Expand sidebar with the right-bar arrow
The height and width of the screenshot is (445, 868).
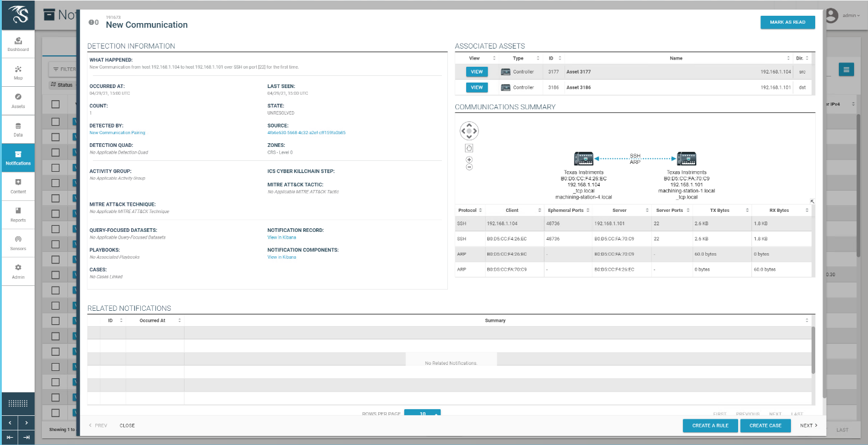pos(27,437)
